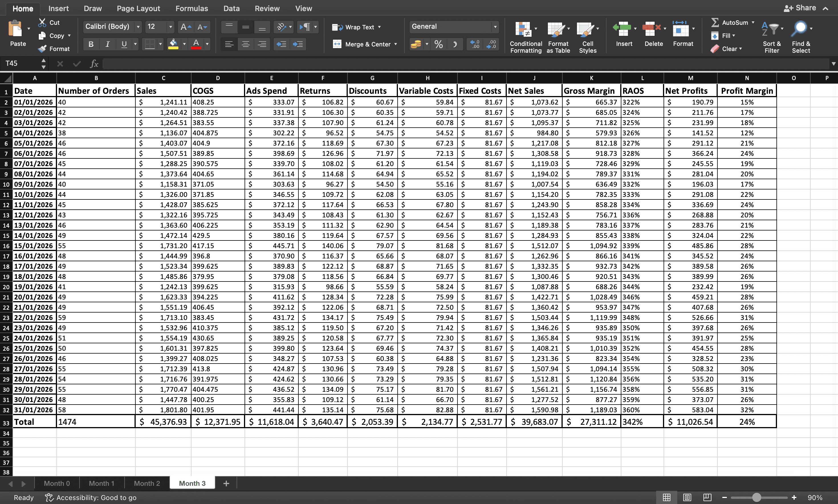The width and height of the screenshot is (838, 504).
Task: Toggle italic formatting
Action: coord(107,44)
